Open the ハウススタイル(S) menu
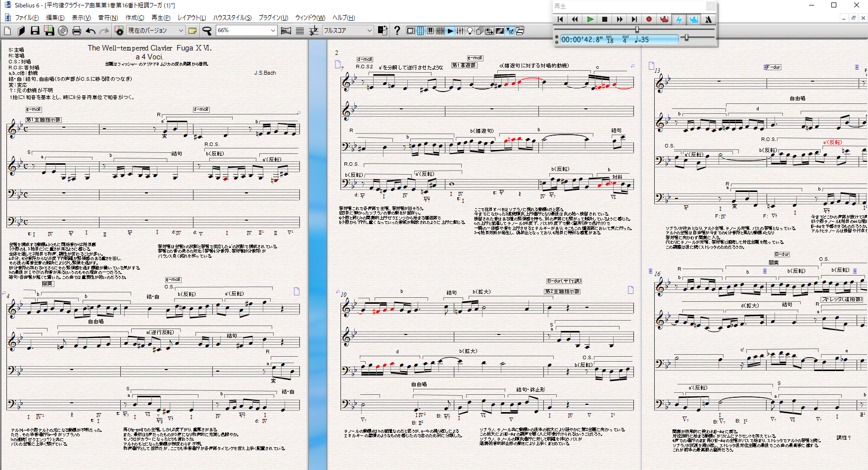868x470 pixels. 233,17
